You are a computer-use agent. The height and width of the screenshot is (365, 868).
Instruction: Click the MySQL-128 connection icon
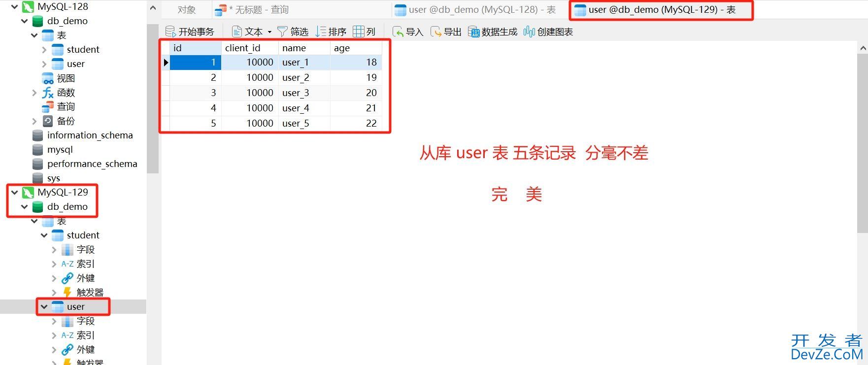[28, 7]
